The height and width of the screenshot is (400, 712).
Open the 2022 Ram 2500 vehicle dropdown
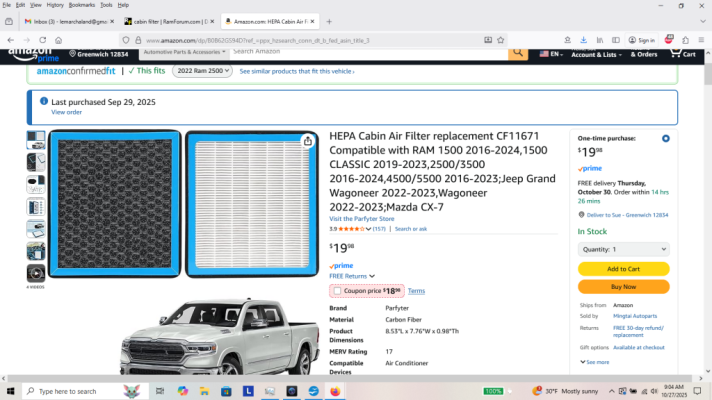pos(203,71)
